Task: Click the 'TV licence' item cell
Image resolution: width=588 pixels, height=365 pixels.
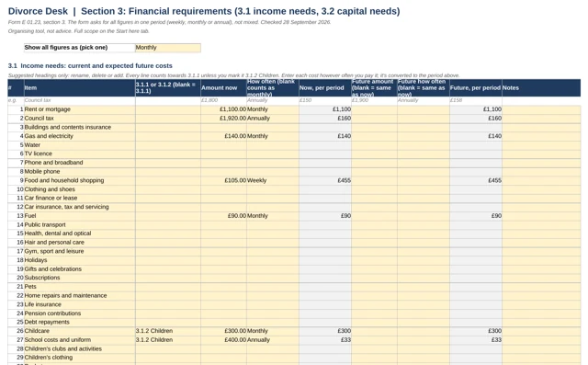Action: 80,154
